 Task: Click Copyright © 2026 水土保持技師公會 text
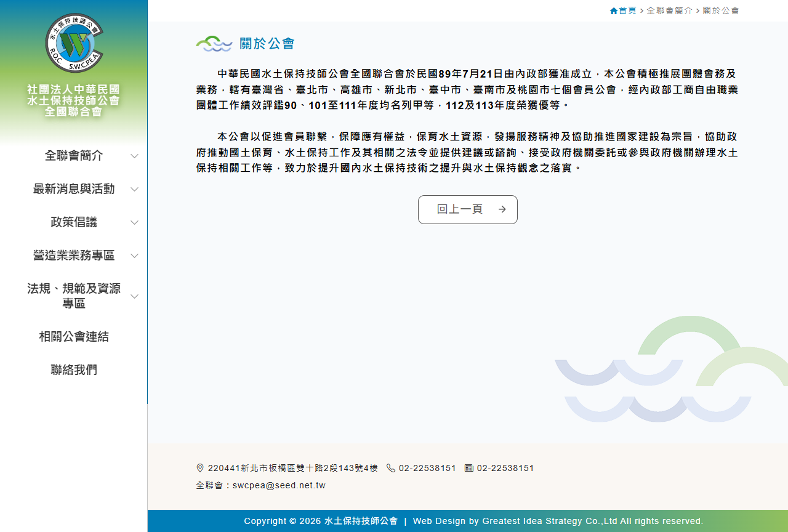tap(321, 521)
